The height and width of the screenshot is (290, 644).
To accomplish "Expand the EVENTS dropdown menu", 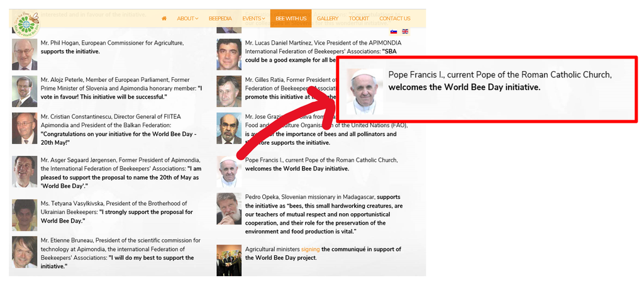I will (253, 18).
